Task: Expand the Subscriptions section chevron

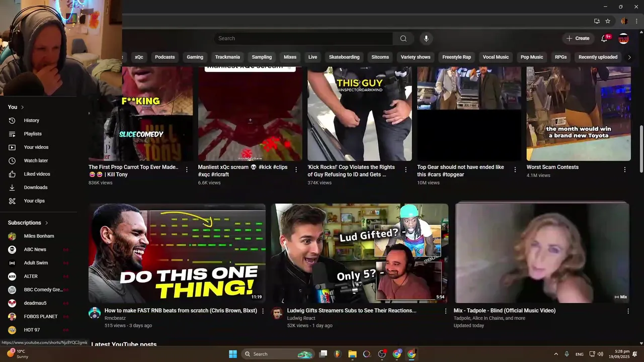Action: pos(47,223)
